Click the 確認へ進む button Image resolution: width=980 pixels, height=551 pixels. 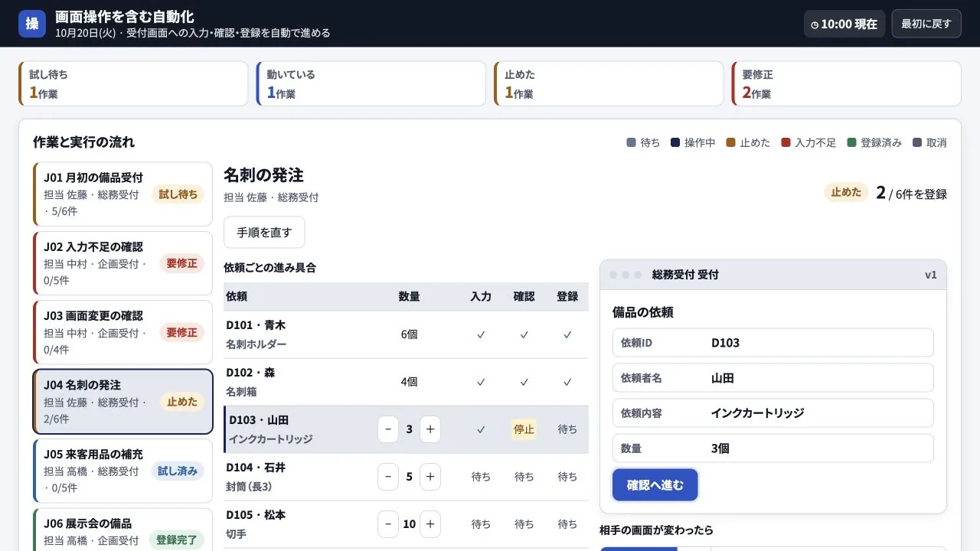pyautogui.click(x=655, y=485)
